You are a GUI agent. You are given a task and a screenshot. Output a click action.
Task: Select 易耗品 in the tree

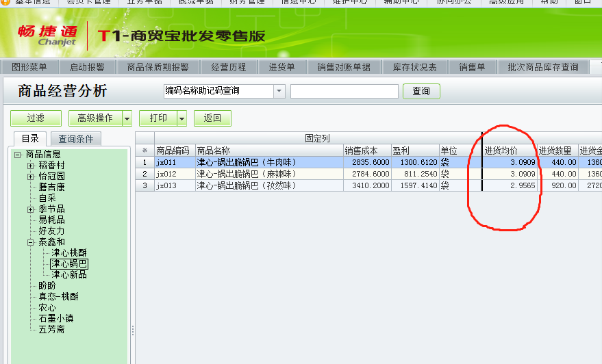pyautogui.click(x=51, y=220)
